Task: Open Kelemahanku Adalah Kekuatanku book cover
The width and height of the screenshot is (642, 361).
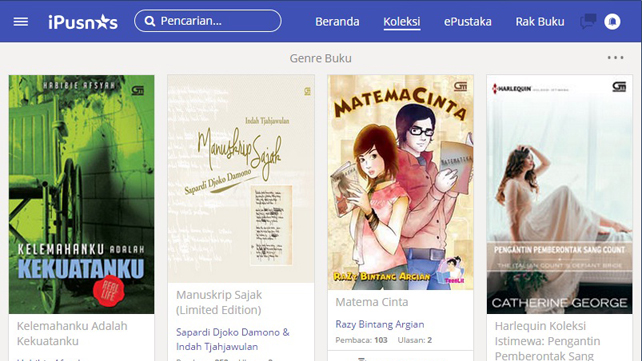Action: [81, 194]
